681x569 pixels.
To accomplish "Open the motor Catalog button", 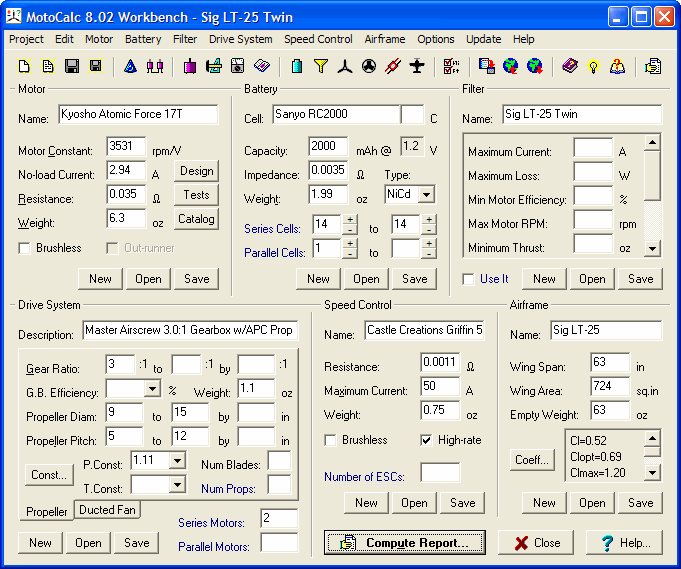I will [196, 218].
